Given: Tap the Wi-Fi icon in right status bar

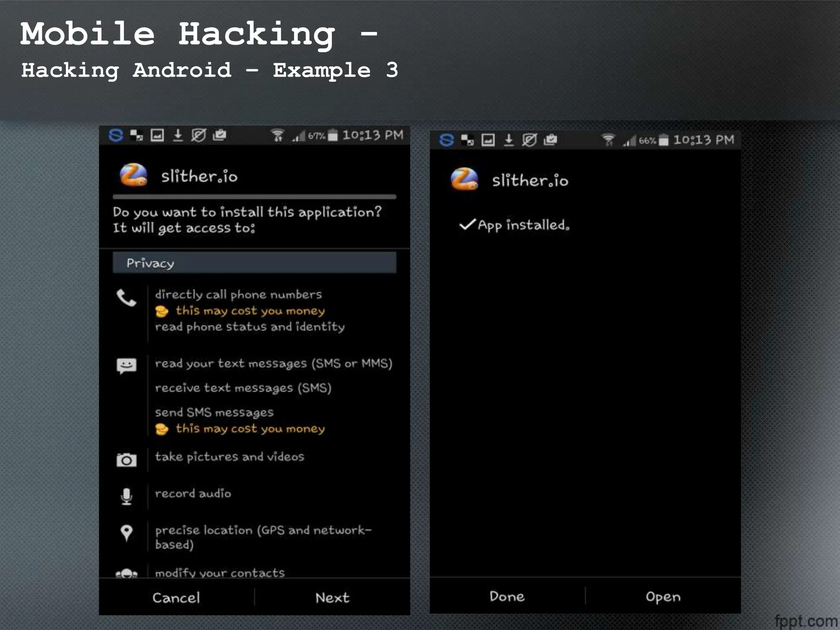Looking at the screenshot, I should tap(608, 140).
